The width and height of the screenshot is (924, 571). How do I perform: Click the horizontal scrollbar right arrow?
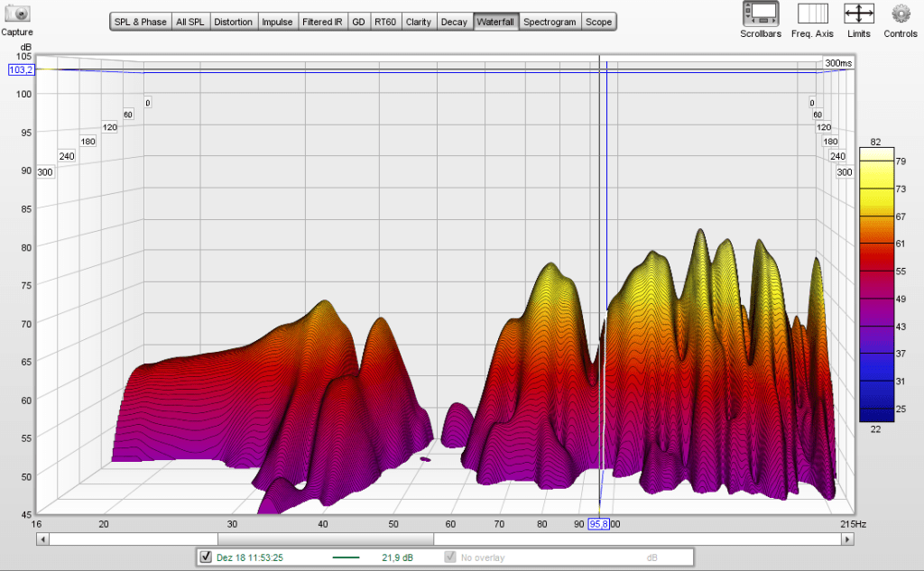(846, 539)
